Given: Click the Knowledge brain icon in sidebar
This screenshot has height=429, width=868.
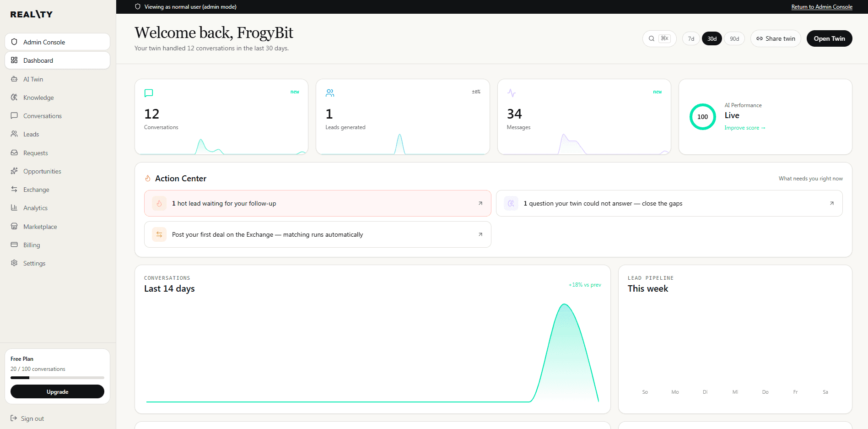Looking at the screenshot, I should [x=14, y=98].
